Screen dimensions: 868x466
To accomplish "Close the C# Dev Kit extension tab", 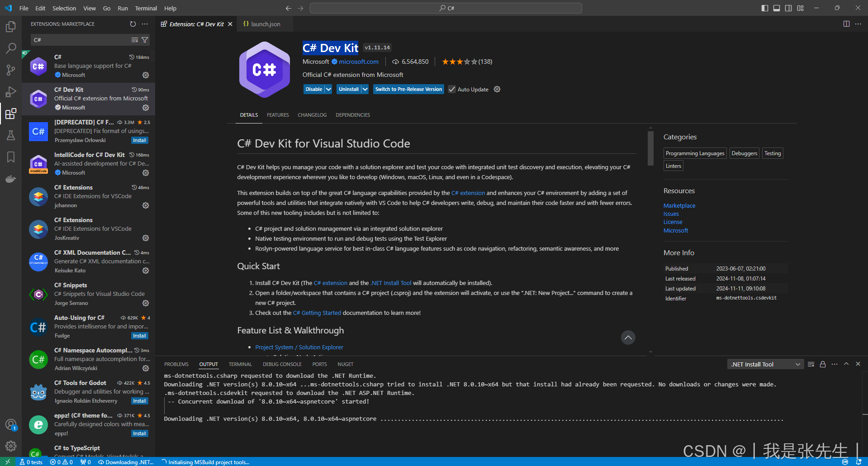I will [x=230, y=24].
